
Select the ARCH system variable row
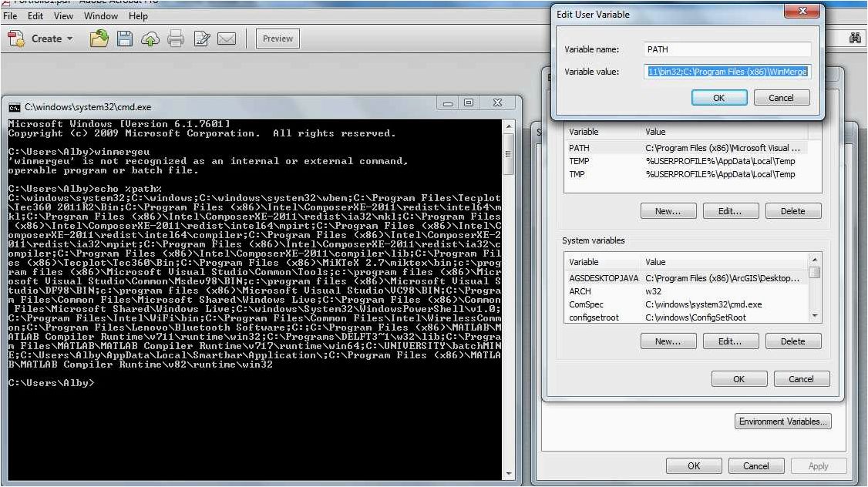click(686, 291)
